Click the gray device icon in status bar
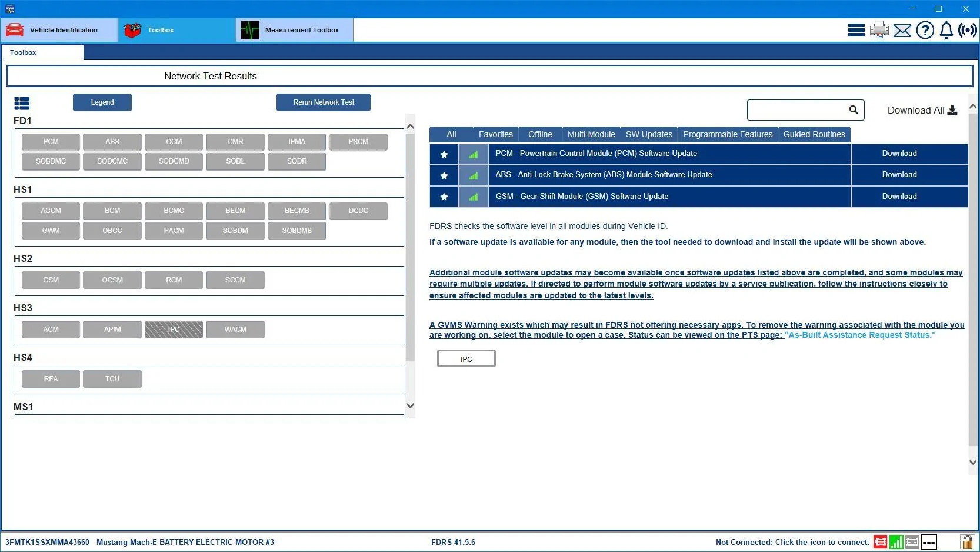Image resolution: width=980 pixels, height=552 pixels. tap(912, 542)
